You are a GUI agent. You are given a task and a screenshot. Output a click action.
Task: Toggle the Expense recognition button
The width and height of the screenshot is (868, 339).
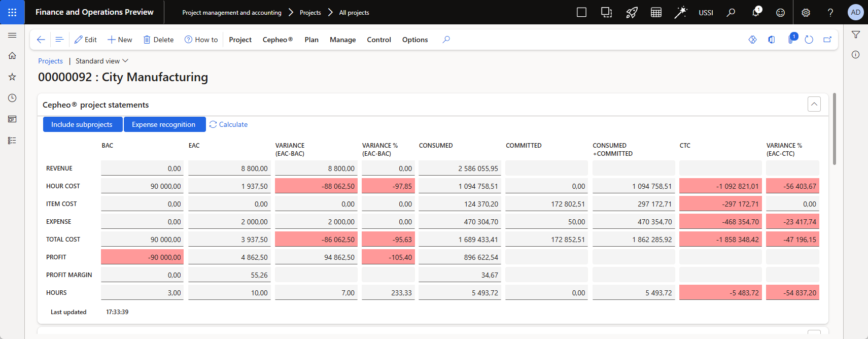click(164, 124)
